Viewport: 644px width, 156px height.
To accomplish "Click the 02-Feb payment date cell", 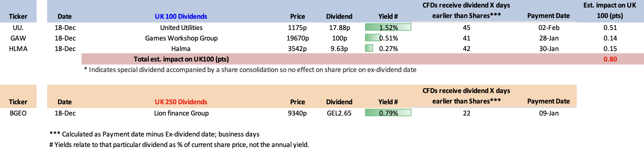I will coord(549,28).
